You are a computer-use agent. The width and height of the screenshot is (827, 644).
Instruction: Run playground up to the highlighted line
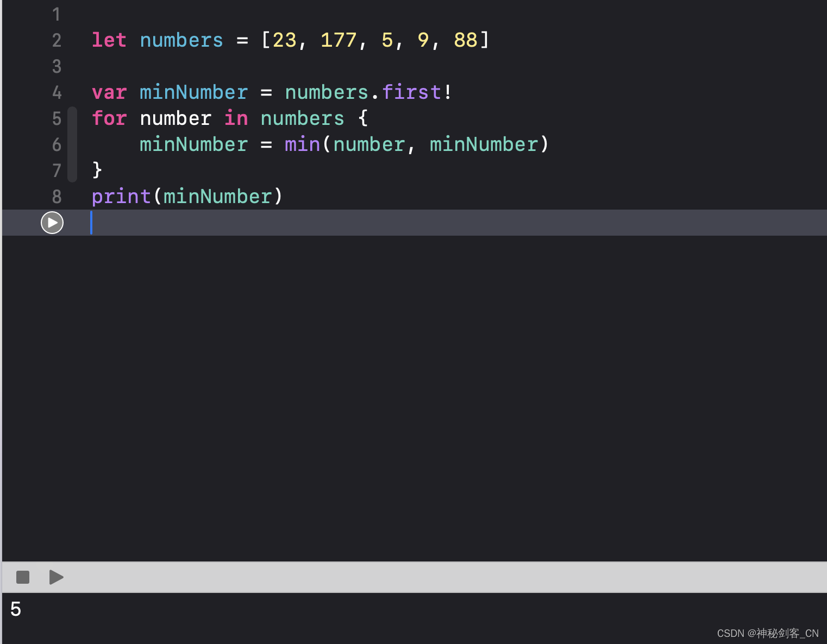pyautogui.click(x=52, y=223)
